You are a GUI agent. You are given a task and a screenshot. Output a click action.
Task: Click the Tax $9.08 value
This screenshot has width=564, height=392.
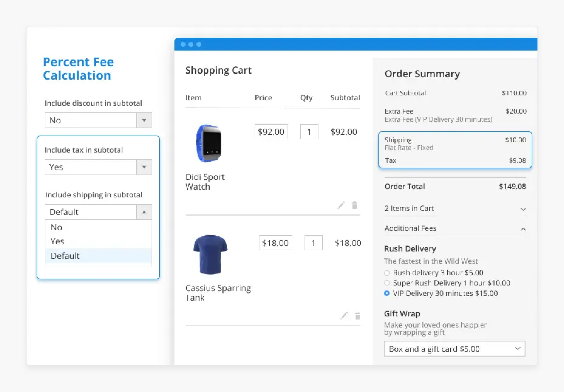coord(517,161)
